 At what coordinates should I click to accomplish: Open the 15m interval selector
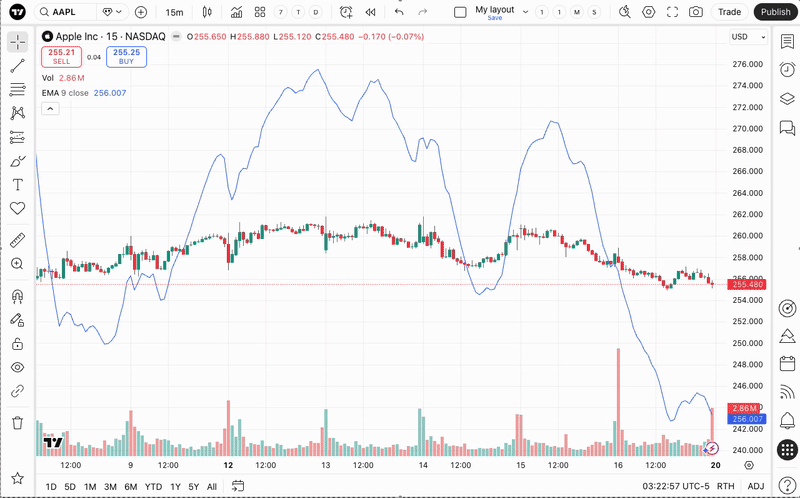click(174, 12)
